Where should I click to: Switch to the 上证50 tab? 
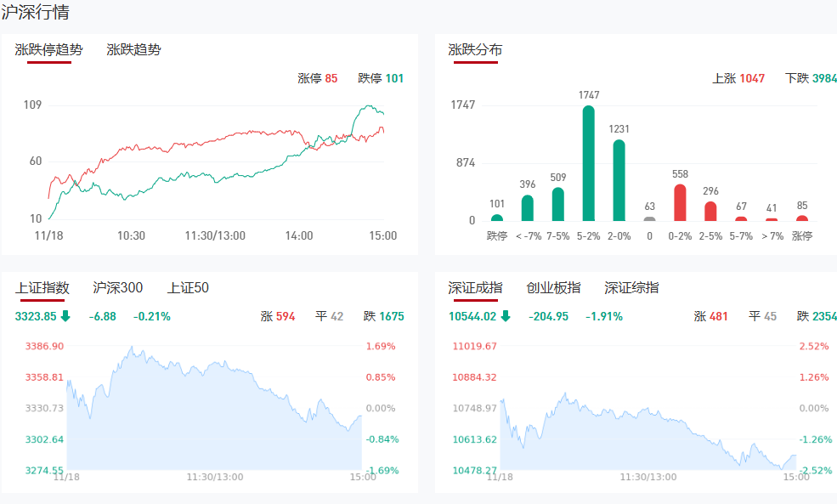[x=188, y=287]
